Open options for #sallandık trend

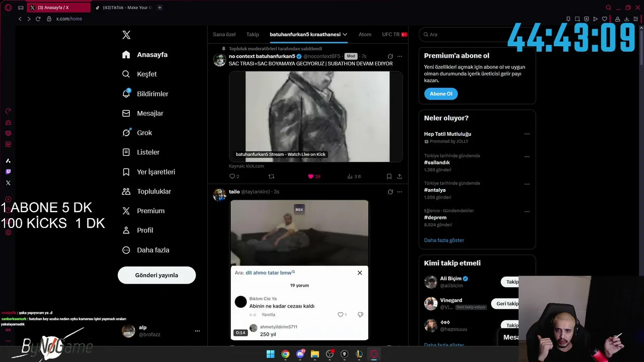tap(527, 156)
